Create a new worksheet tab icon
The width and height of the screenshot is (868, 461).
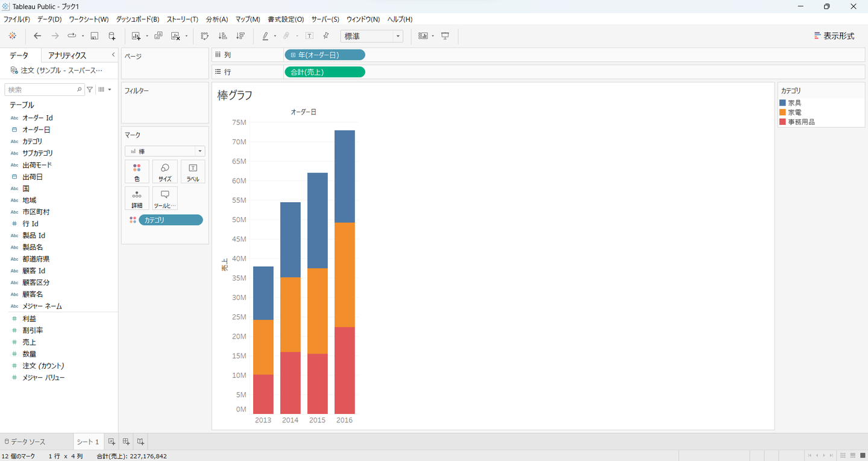point(112,442)
